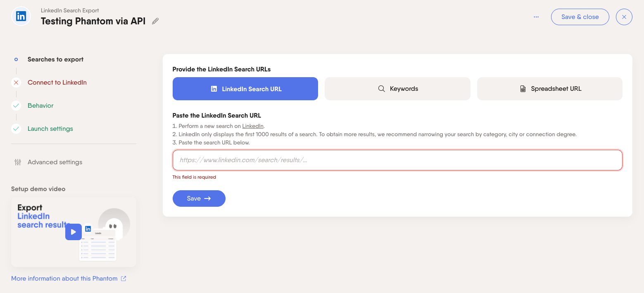Image resolution: width=644 pixels, height=293 pixels.
Task: Click external-link icon after More information
Action: (124, 279)
